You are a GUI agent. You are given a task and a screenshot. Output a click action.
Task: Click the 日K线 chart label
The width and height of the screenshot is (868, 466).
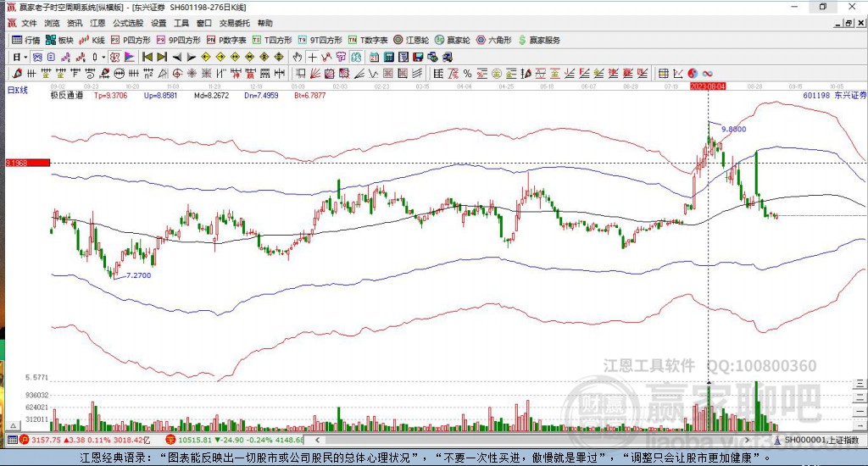pyautogui.click(x=17, y=90)
